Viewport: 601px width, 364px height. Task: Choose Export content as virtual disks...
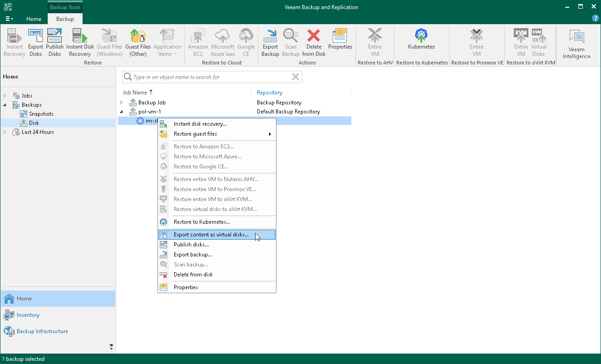coord(217,235)
